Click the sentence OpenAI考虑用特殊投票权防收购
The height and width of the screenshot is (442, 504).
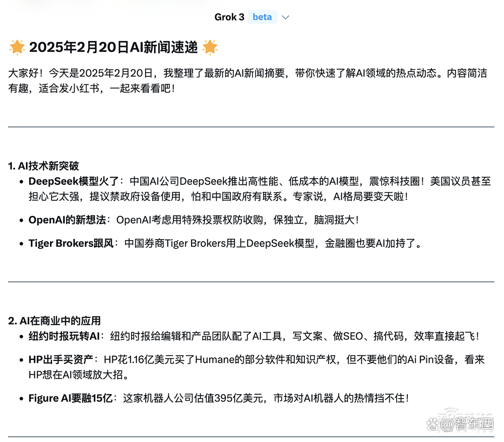[190, 220]
